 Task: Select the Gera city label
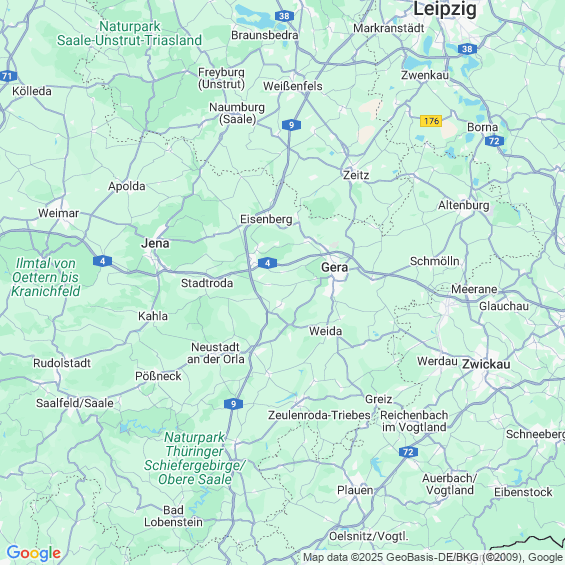point(335,267)
